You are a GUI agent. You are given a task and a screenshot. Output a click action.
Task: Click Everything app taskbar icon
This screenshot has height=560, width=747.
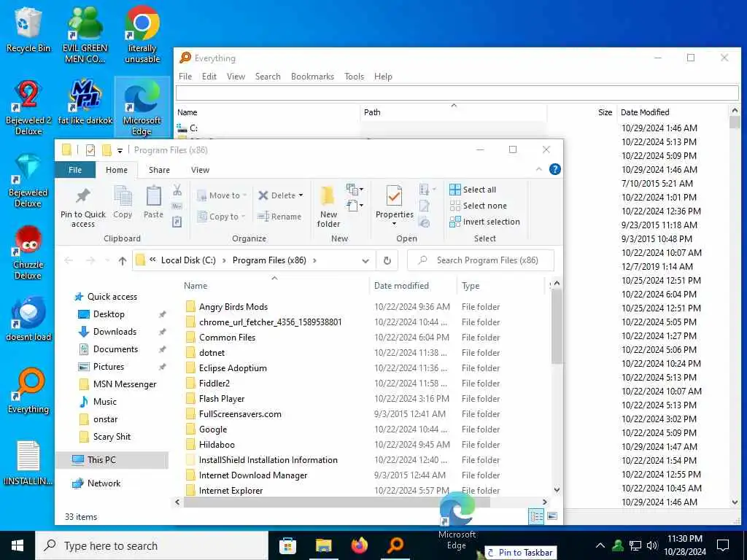point(395,545)
